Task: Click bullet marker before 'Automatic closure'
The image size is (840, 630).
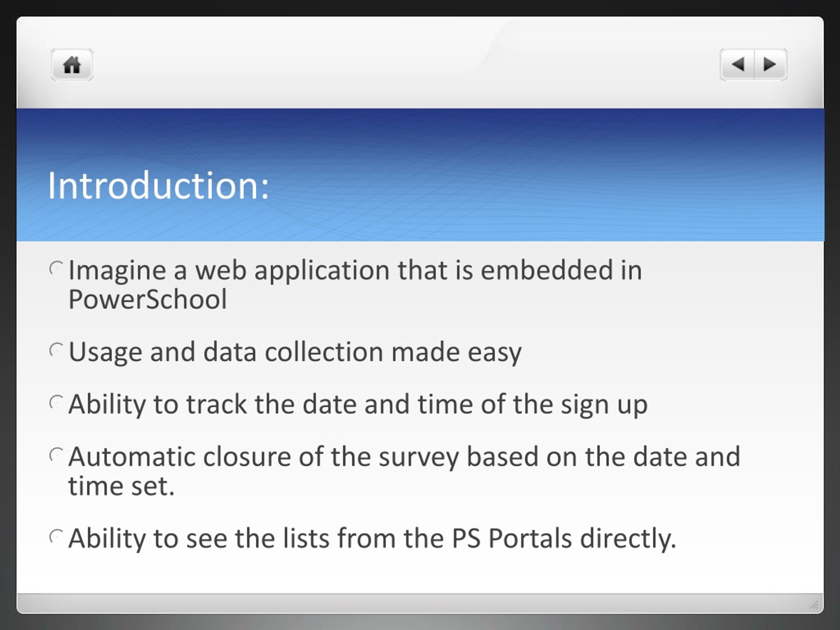Action: [x=56, y=455]
